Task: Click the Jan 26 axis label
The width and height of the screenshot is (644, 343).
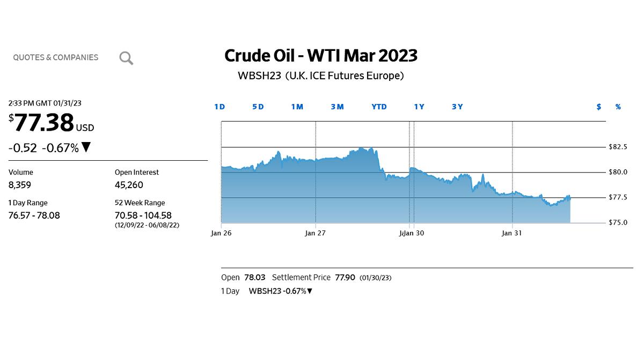Action: coord(221,233)
